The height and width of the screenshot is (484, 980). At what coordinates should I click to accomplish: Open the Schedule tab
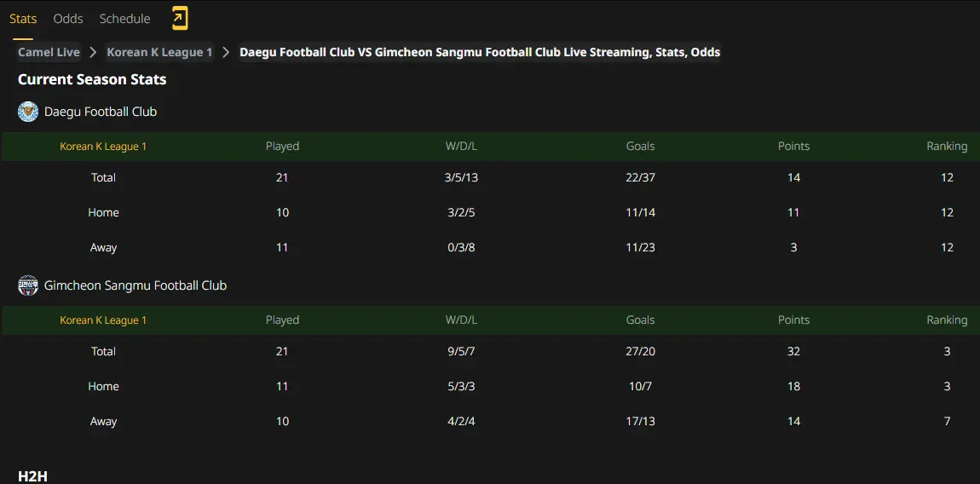click(125, 19)
